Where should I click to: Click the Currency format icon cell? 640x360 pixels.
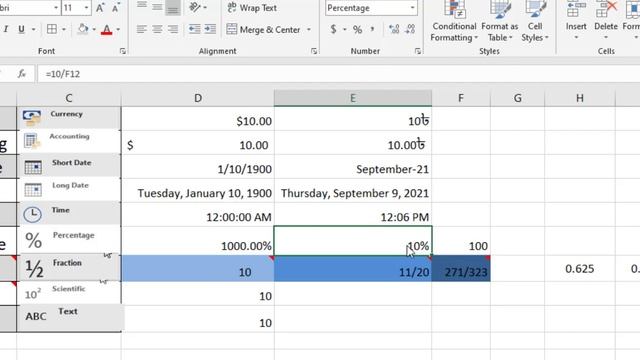(x=32, y=118)
